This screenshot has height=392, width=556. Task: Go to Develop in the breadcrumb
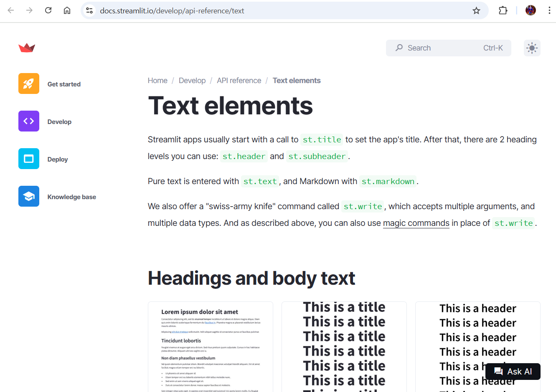[x=192, y=81]
